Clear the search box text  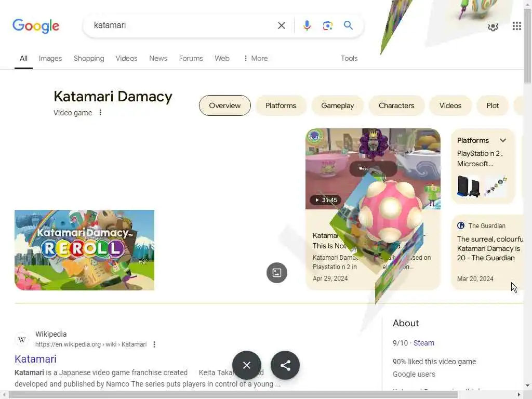[x=281, y=25]
